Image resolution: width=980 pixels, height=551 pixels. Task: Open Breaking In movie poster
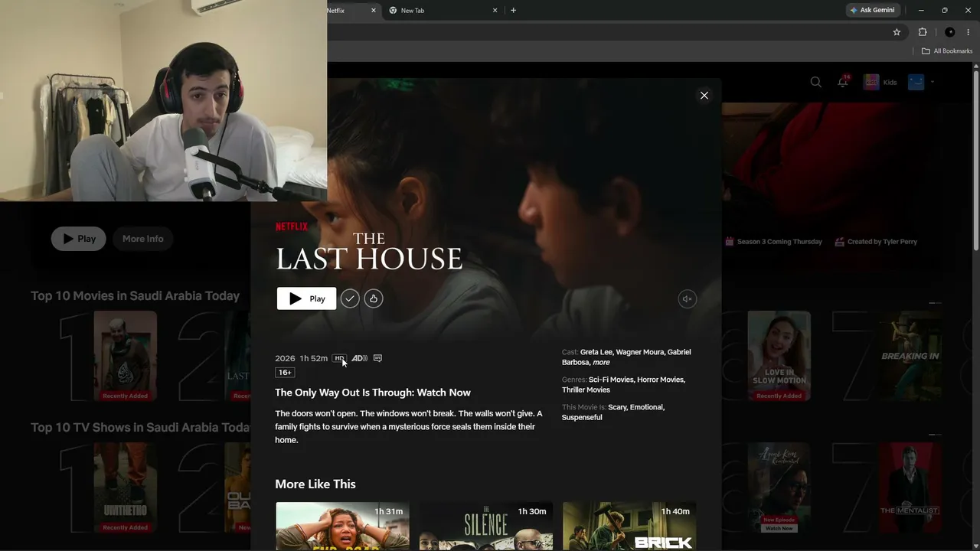910,356
